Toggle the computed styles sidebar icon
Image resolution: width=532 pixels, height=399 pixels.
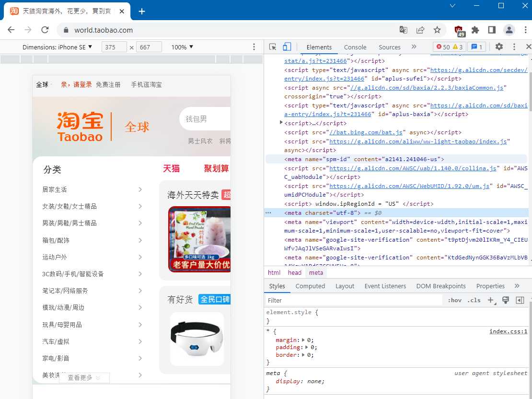(520, 300)
